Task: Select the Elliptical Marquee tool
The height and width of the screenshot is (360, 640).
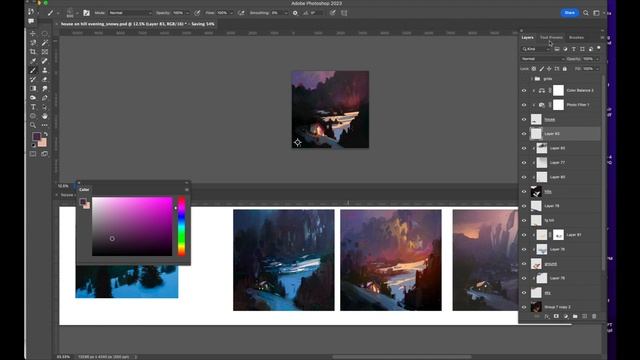Action: [44, 33]
